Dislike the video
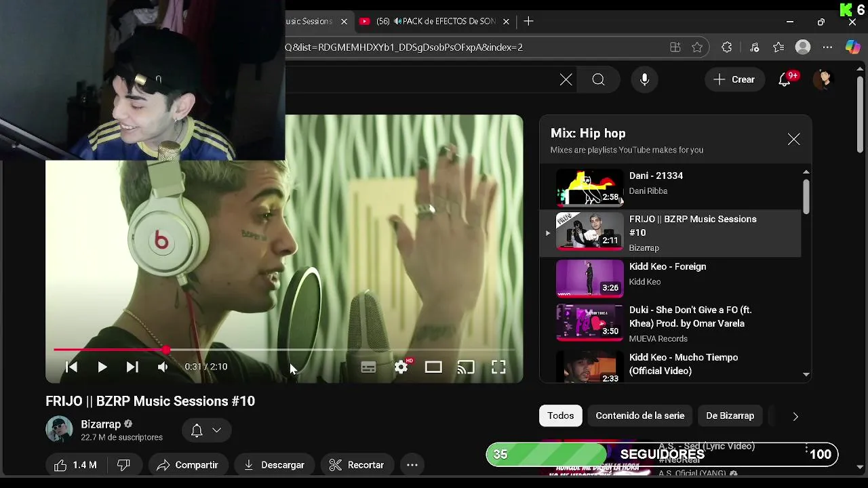Image resolution: width=868 pixels, height=488 pixels. [123, 465]
